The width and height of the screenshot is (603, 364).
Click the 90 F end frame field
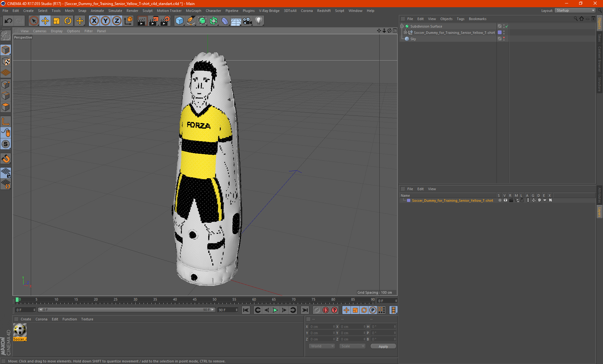[x=228, y=310]
